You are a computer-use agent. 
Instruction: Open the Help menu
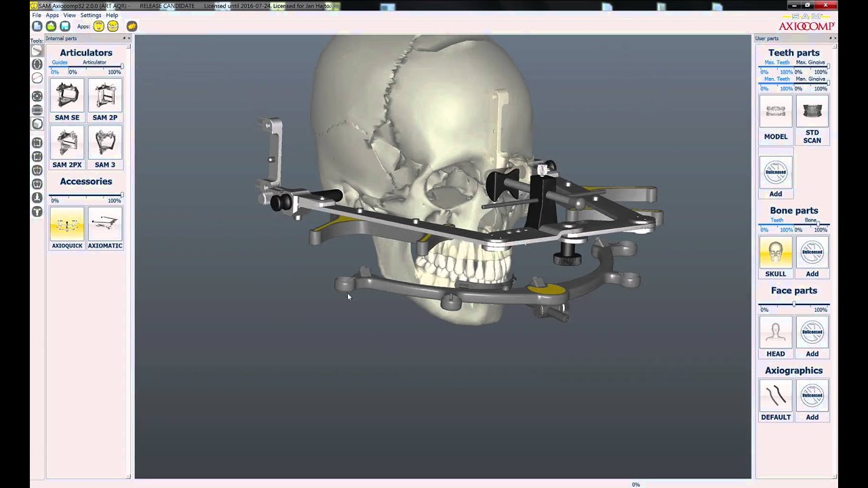[112, 15]
